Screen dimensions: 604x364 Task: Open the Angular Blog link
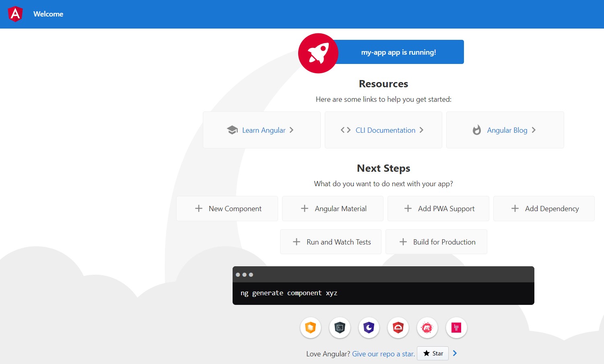tap(507, 130)
